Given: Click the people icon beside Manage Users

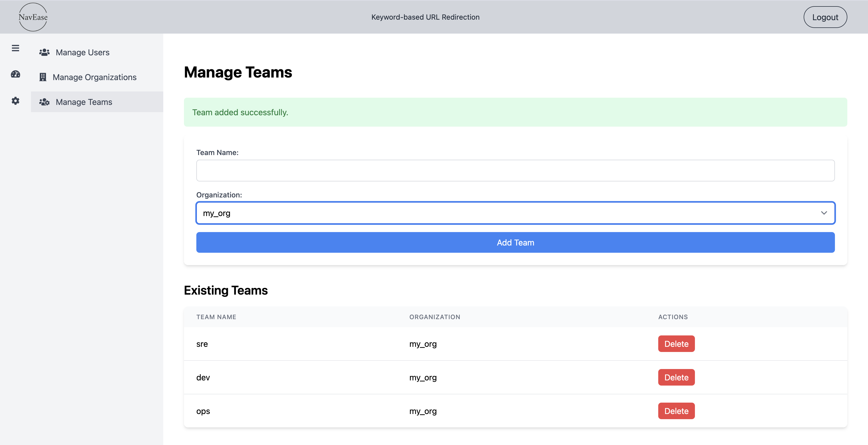Looking at the screenshot, I should pyautogui.click(x=44, y=52).
